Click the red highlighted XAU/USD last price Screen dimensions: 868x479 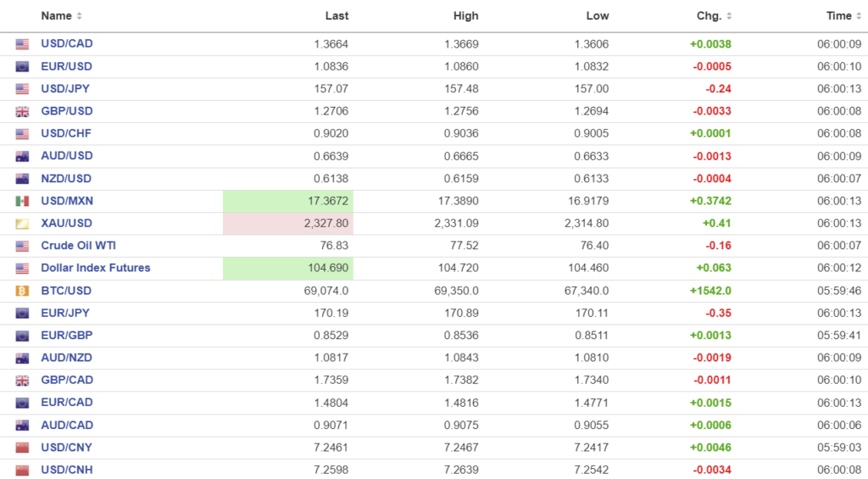click(288, 224)
